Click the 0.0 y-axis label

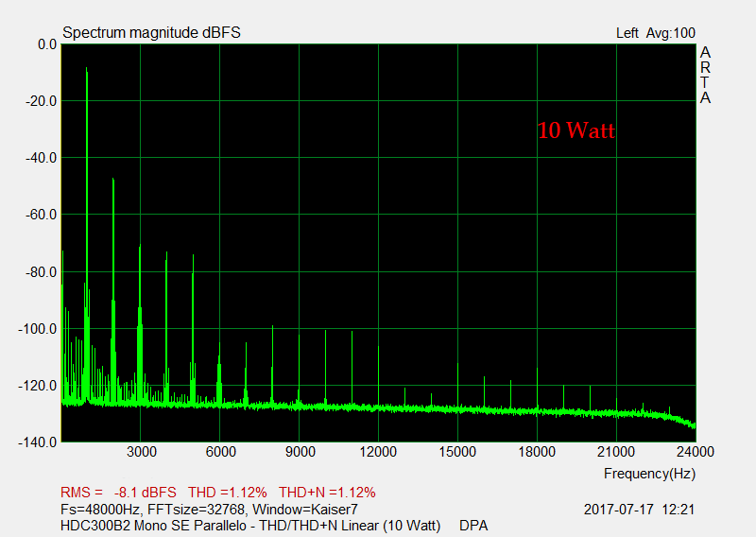pos(47,44)
